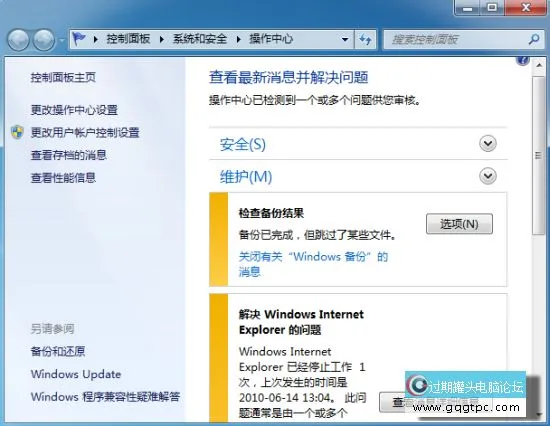550x426 pixels.
Task: Open 查看性能信息 link
Action: (x=63, y=178)
